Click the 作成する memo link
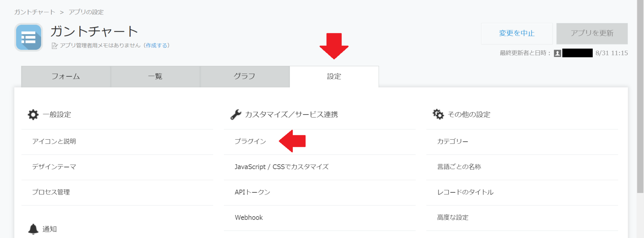Screen dimensions: 644x238 tap(156, 46)
